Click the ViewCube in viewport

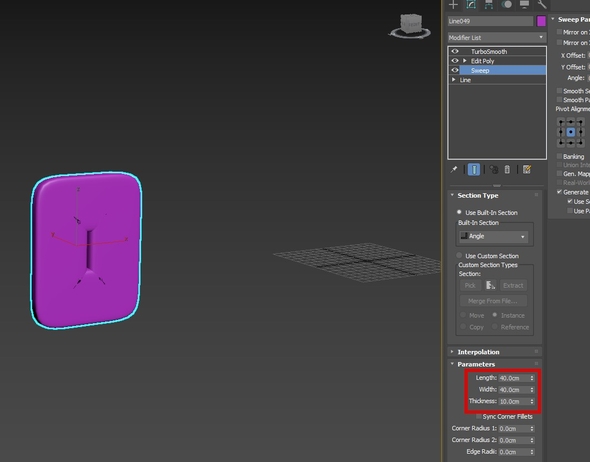[x=410, y=26]
